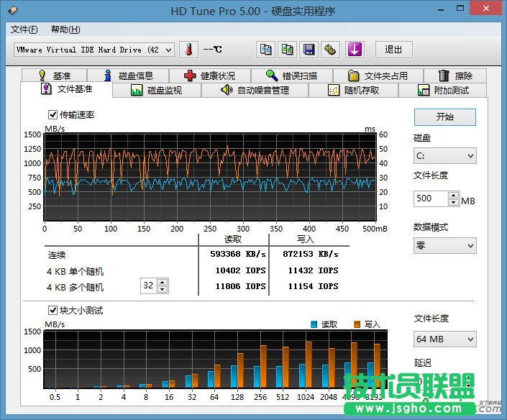Maximize the HD Tune Pro window
Image resolution: width=507 pixels, height=420 pixels.
click(x=460, y=9)
